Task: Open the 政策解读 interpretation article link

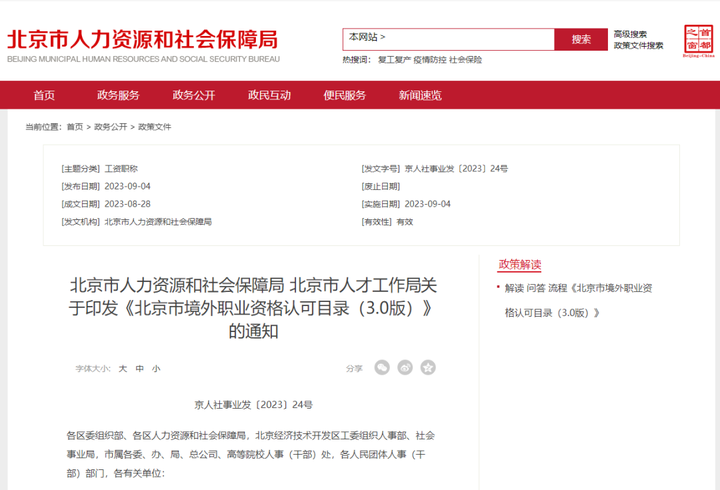Action: tap(579, 300)
